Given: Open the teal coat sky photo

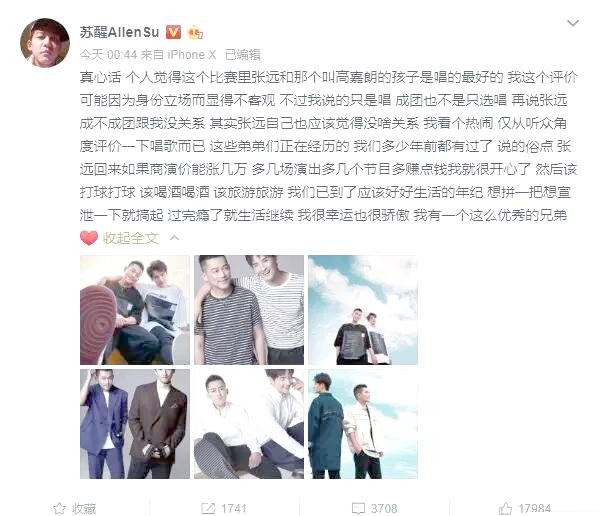Looking at the screenshot, I should pos(363,424).
